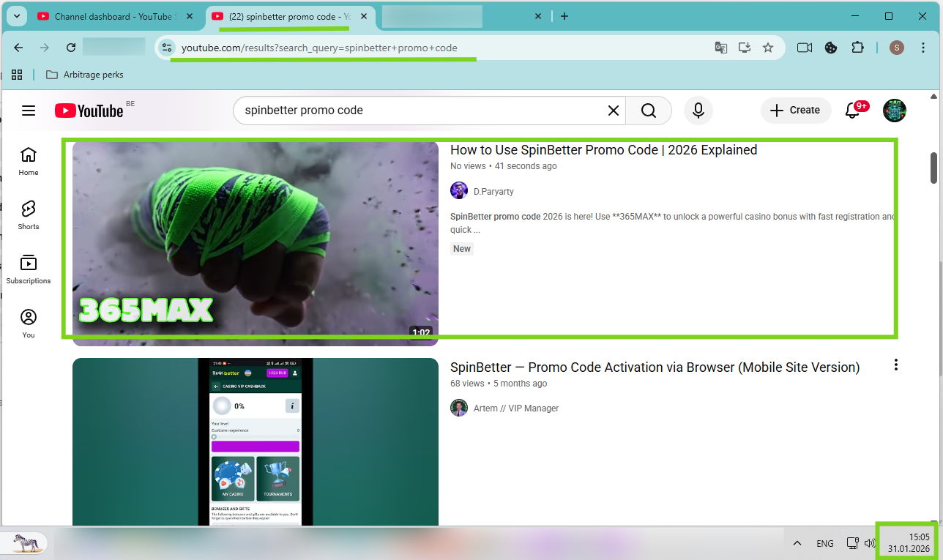This screenshot has height=560, width=943.
Task: Play the 365MAX green fist thumbnail
Action: pos(256,244)
